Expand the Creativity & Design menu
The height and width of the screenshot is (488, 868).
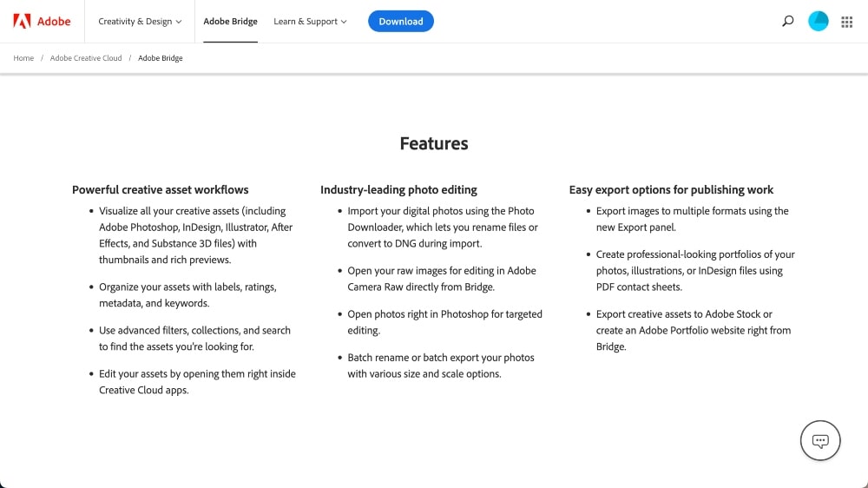tap(135, 21)
